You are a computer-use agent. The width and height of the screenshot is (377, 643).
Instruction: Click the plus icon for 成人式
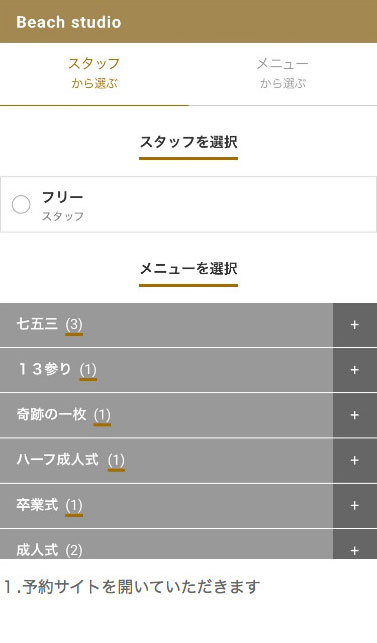(x=355, y=544)
